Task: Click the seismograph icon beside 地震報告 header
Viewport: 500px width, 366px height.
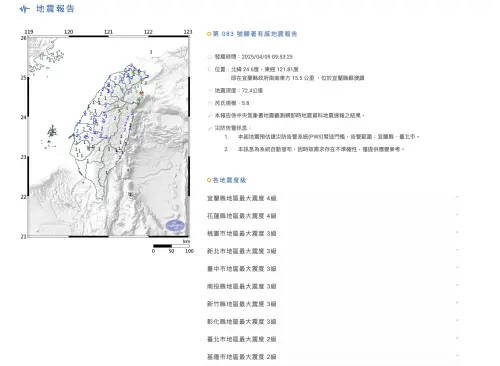Action: [24, 9]
